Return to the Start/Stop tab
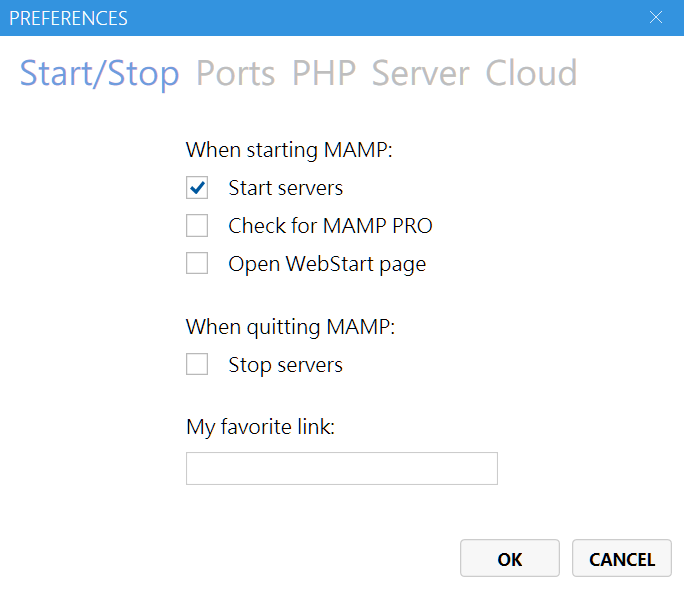Image resolution: width=684 pixels, height=589 pixels. (99, 73)
